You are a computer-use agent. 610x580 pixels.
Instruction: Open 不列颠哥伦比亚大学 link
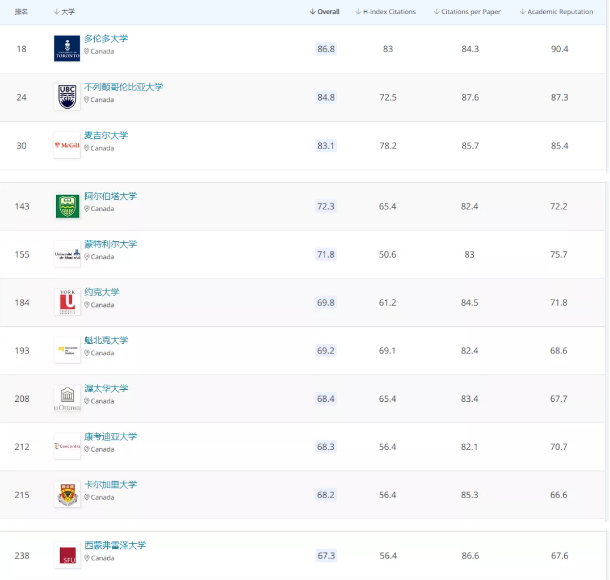click(x=123, y=87)
